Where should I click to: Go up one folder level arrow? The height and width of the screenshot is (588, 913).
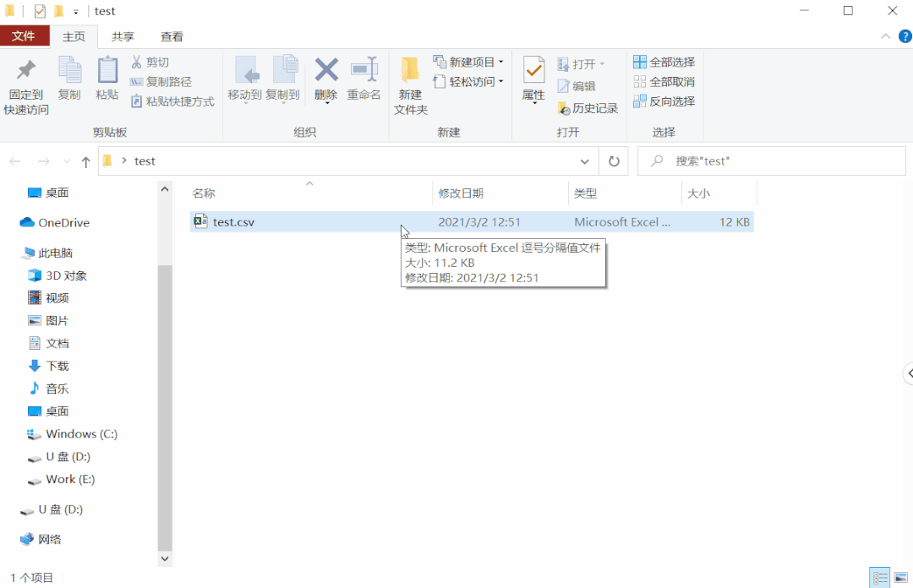tap(85, 161)
